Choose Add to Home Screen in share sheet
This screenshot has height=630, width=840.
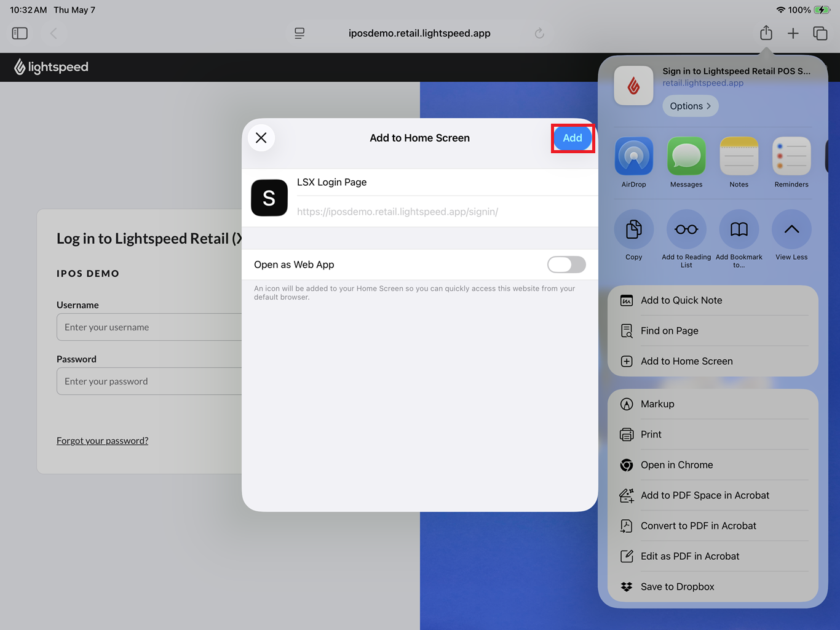713,361
